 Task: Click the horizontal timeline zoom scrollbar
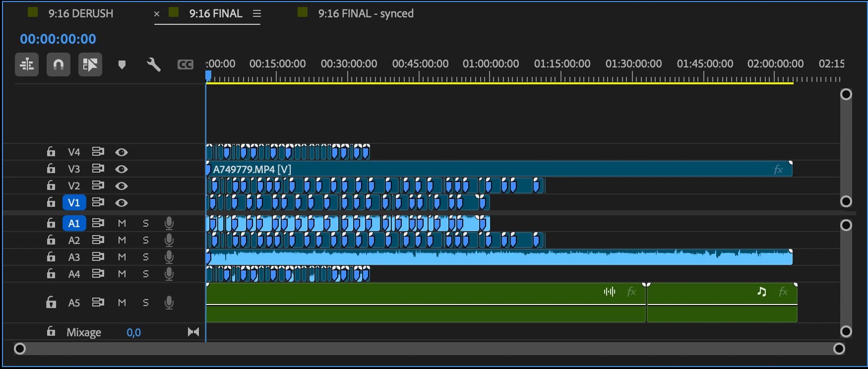429,349
